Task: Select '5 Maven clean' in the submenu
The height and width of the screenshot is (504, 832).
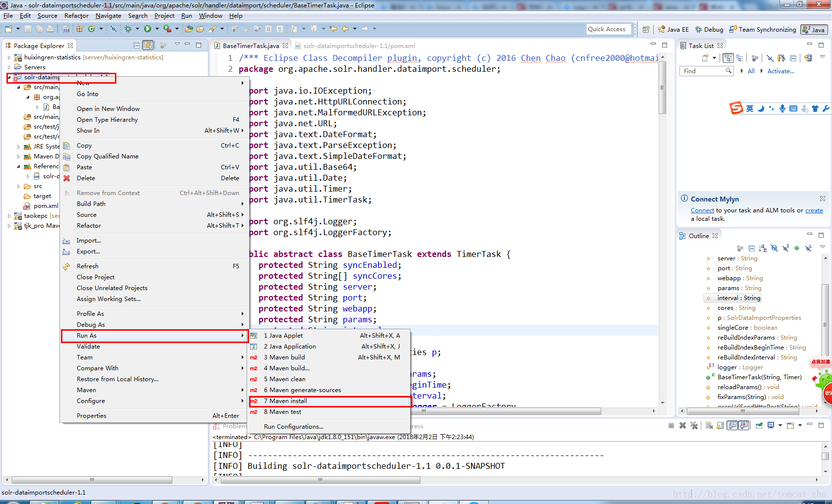Action: [x=330, y=379]
